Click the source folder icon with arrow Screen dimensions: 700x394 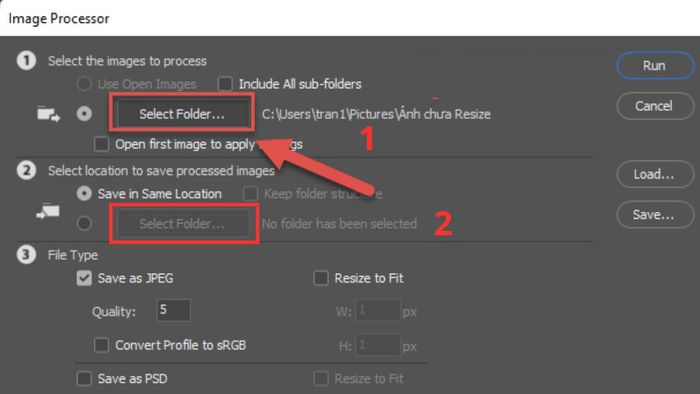coord(48,114)
